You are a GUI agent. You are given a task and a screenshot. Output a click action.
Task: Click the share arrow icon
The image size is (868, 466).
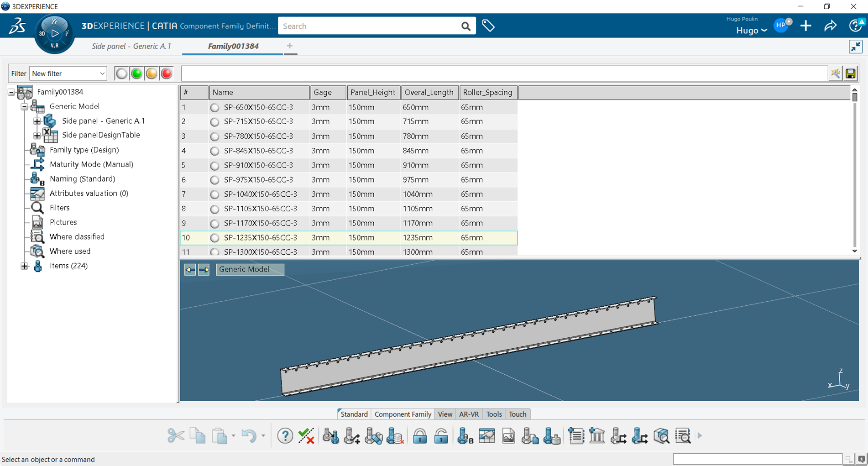tap(830, 26)
